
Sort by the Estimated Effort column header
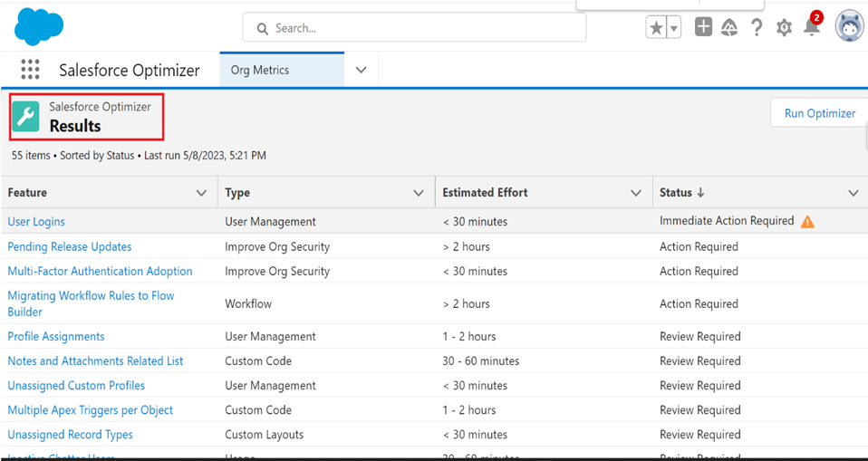click(485, 193)
